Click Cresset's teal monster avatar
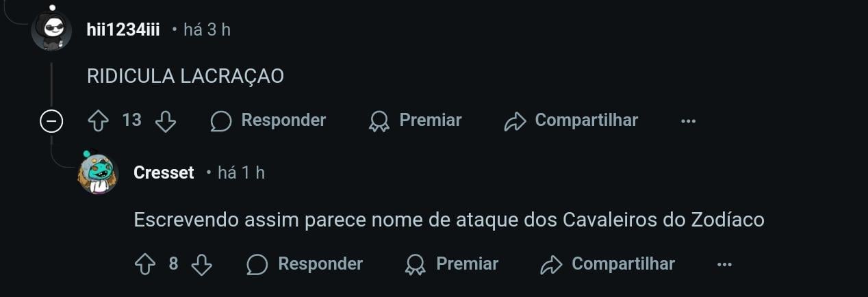 point(98,173)
